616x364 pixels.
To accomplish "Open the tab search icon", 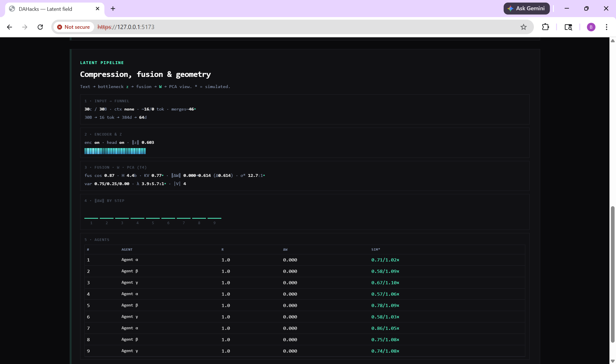I will point(568,27).
